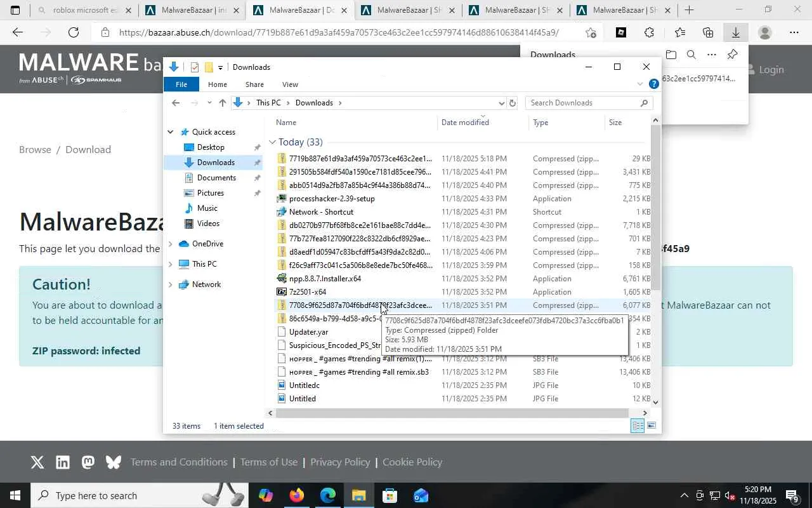Open the View ribbon tab
Viewport: 812px width, 508px height.
(290, 84)
